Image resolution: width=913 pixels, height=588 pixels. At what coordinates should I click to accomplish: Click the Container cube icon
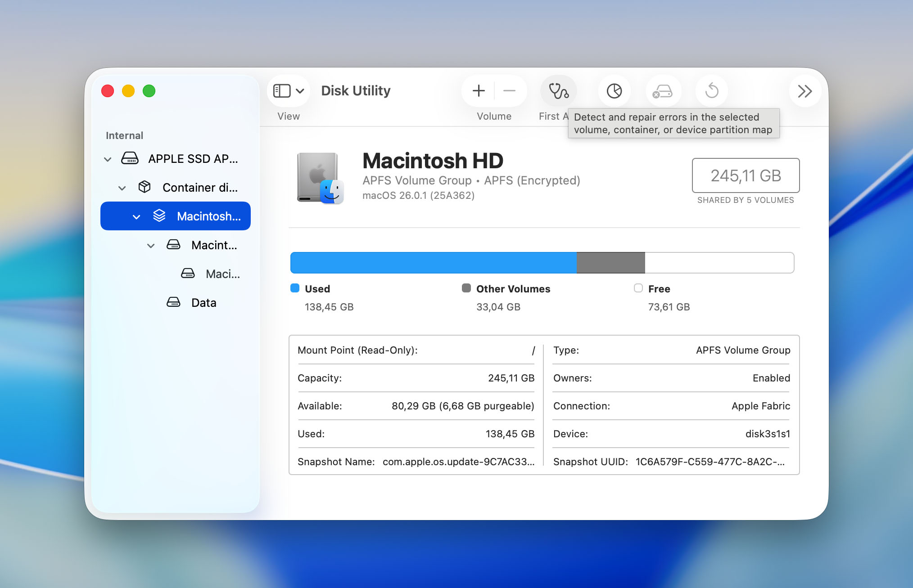click(x=145, y=187)
